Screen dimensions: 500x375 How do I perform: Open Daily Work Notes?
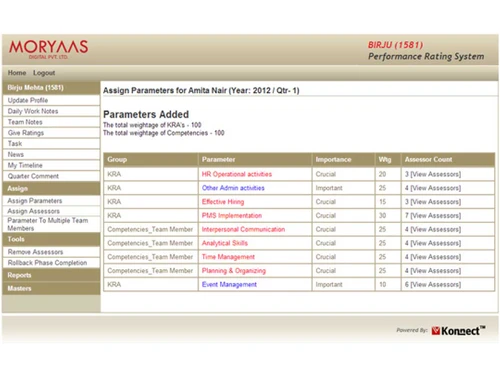[x=51, y=111]
